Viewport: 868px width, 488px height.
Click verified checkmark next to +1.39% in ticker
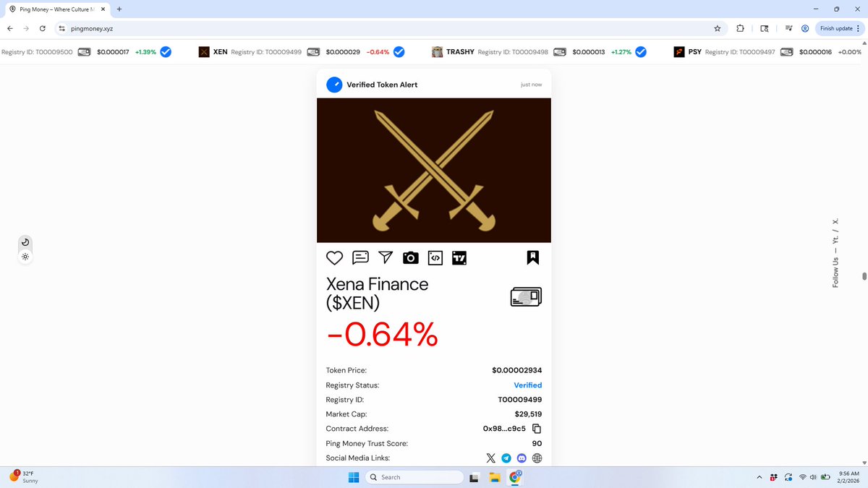(x=166, y=52)
